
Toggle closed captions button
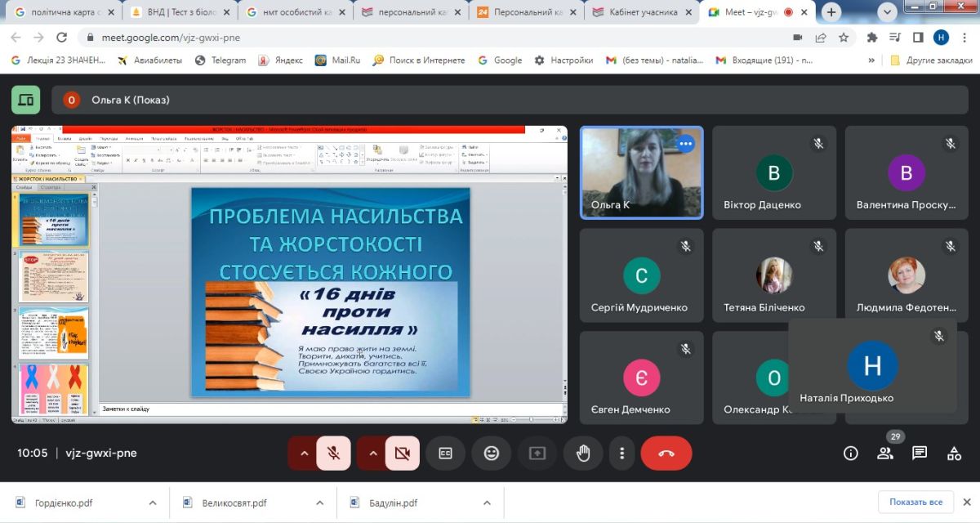point(445,454)
